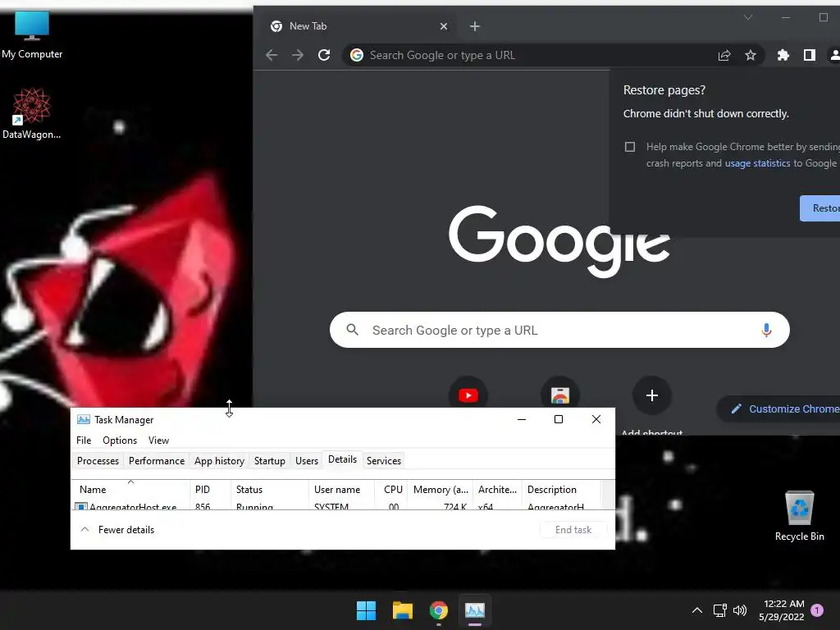Sort by the Name column header
Viewport: 840px width, 630px height.
click(130, 489)
